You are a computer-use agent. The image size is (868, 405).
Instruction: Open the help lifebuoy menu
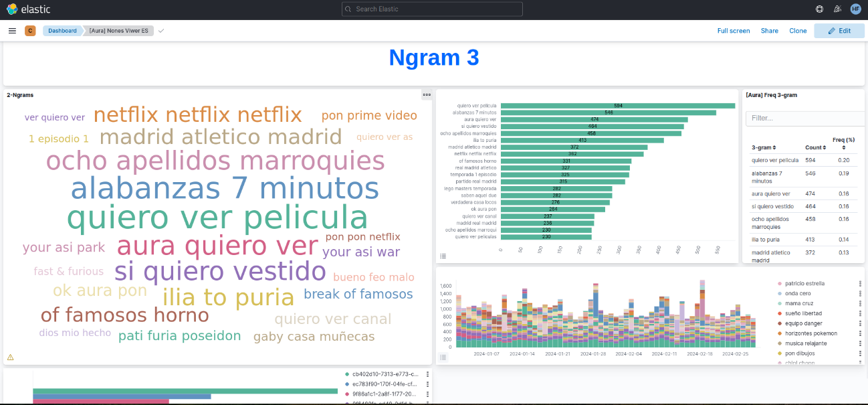click(819, 9)
